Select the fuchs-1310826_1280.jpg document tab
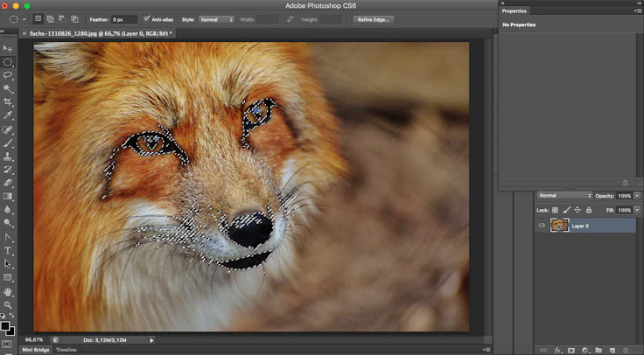The height and width of the screenshot is (355, 644). 98,33
